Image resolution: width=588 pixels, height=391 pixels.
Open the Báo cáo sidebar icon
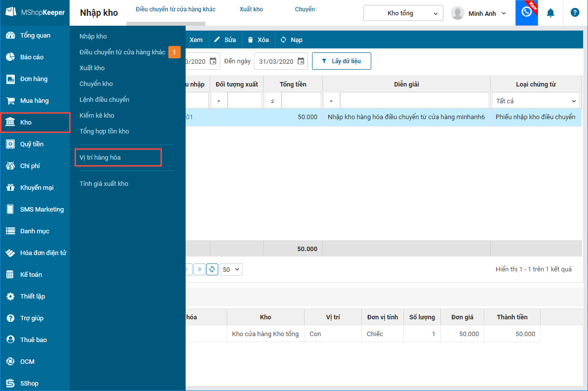[10, 57]
